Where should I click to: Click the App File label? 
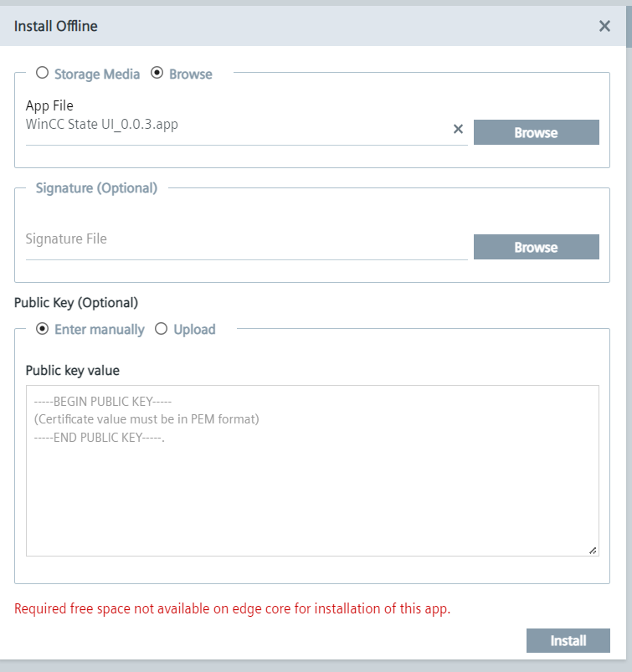49,105
